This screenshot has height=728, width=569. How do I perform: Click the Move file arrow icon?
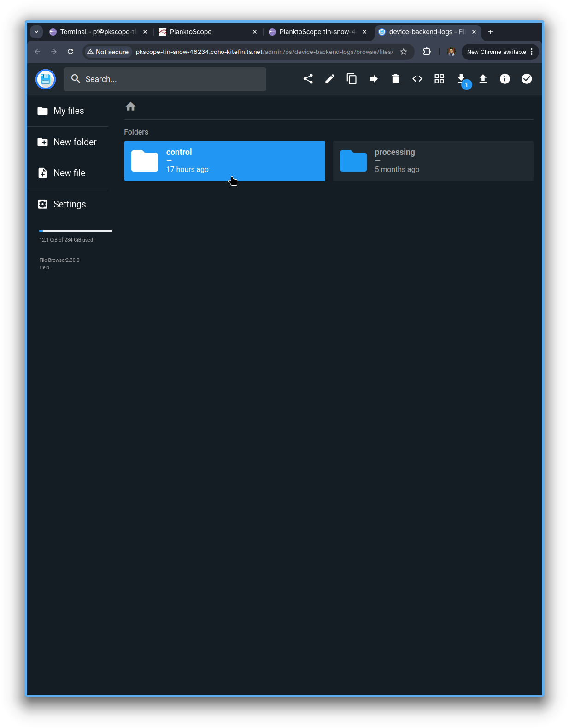(x=374, y=79)
